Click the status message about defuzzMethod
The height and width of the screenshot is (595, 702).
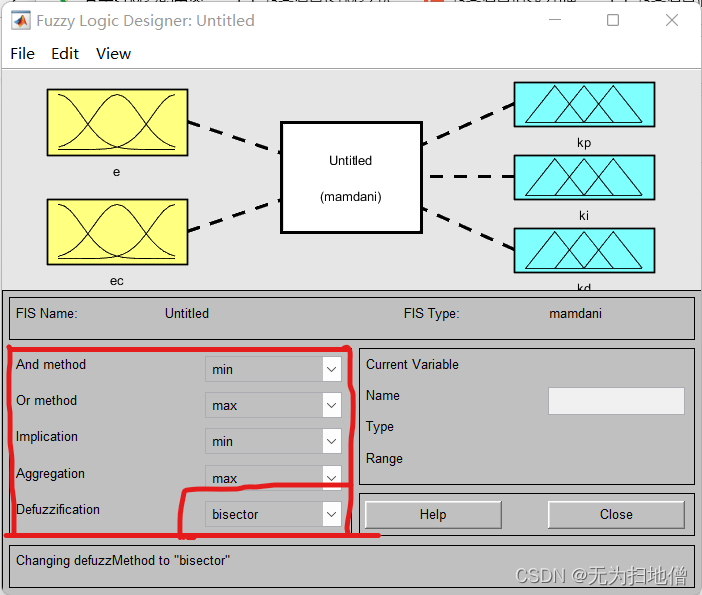click(x=123, y=561)
